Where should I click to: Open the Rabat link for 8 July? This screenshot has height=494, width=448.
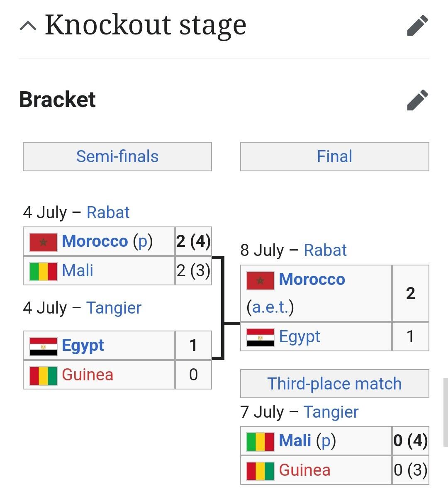click(325, 251)
